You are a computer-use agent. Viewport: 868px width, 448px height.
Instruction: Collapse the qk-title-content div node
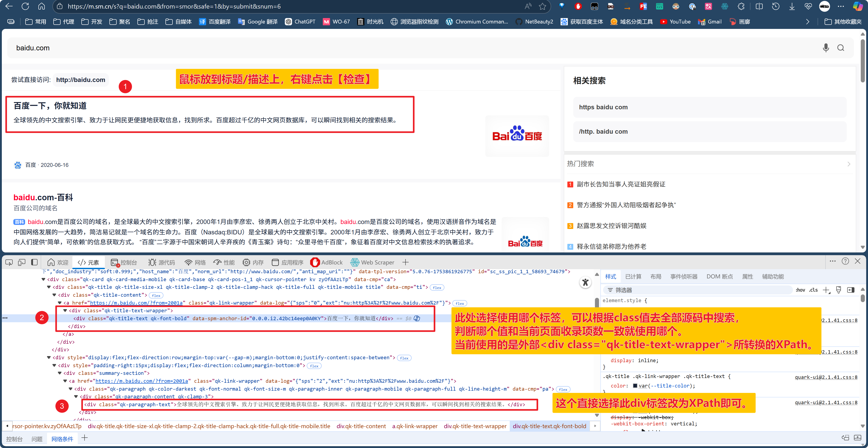click(x=54, y=295)
